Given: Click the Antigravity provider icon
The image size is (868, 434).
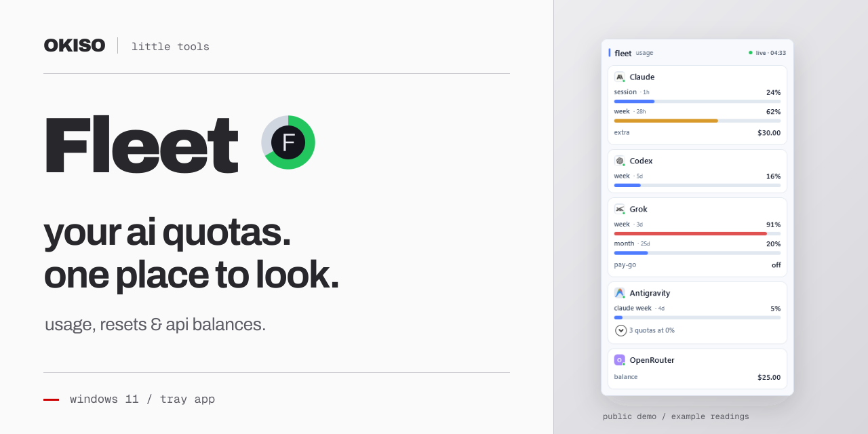Looking at the screenshot, I should point(620,293).
